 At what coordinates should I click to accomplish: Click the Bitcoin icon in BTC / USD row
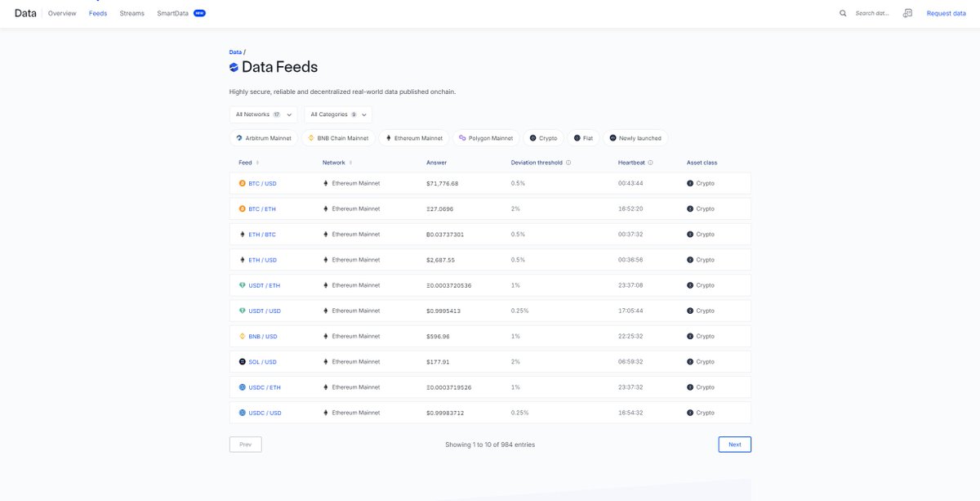242,183
